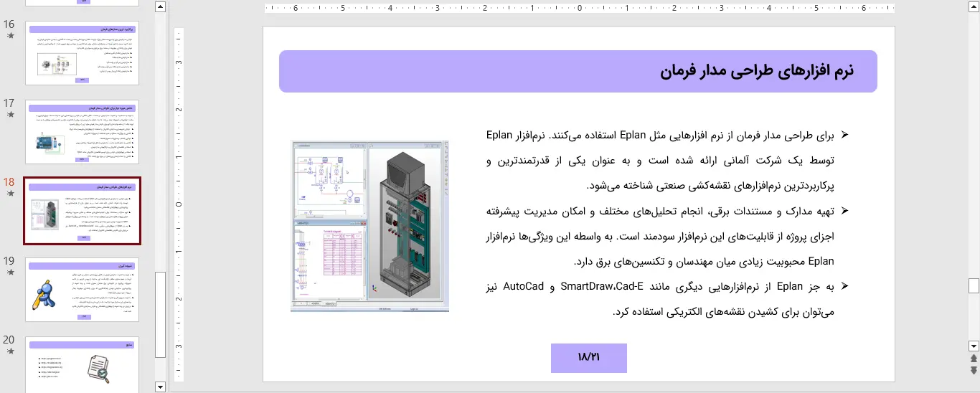Click the slide number box '۱۸/۲۱'
Image resolution: width=980 pixels, height=393 pixels.
588,358
